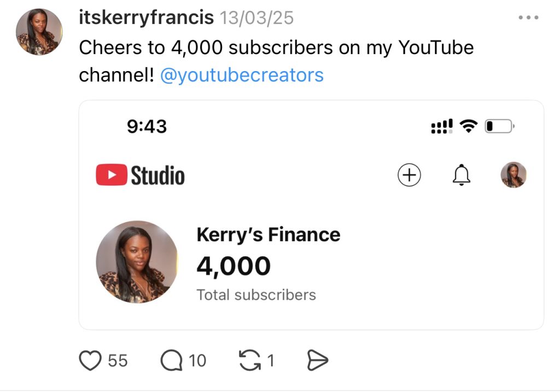
Task: Open the itskerryfrancis username profile
Action: pyautogui.click(x=146, y=18)
